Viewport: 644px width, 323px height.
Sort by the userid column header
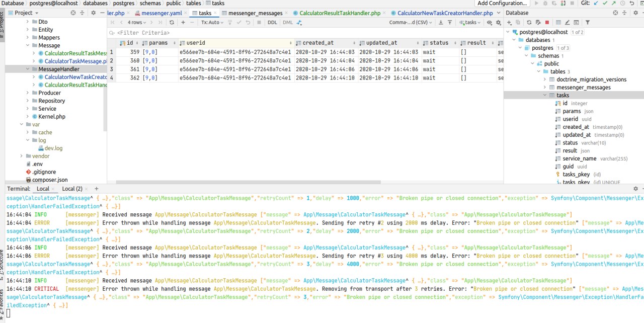pyautogui.click(x=235, y=43)
